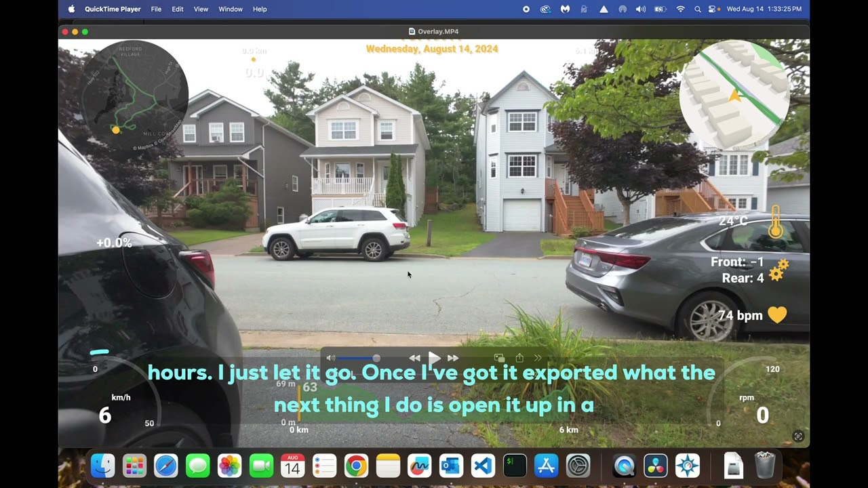Click the Front: −1 gear readout
The image size is (868, 488).
737,262
